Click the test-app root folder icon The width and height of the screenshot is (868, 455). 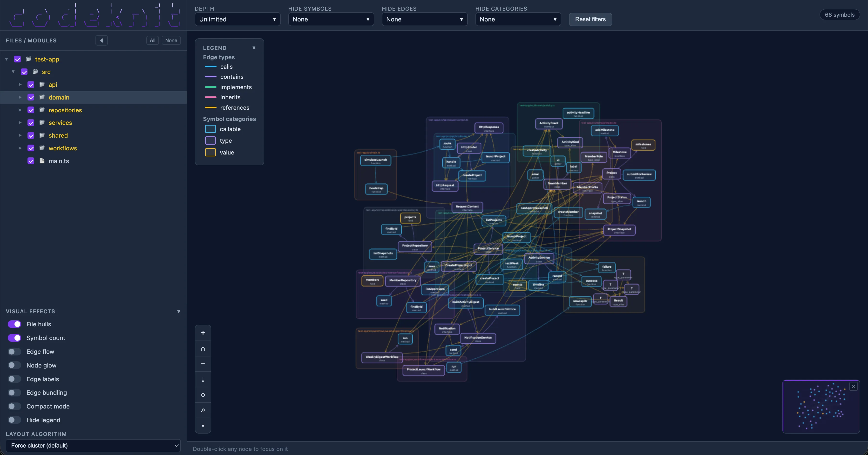click(29, 59)
